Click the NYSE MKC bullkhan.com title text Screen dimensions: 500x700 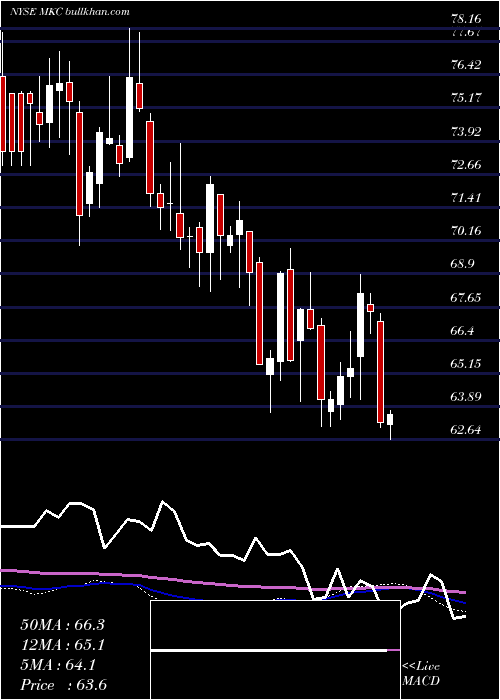[x=70, y=11]
